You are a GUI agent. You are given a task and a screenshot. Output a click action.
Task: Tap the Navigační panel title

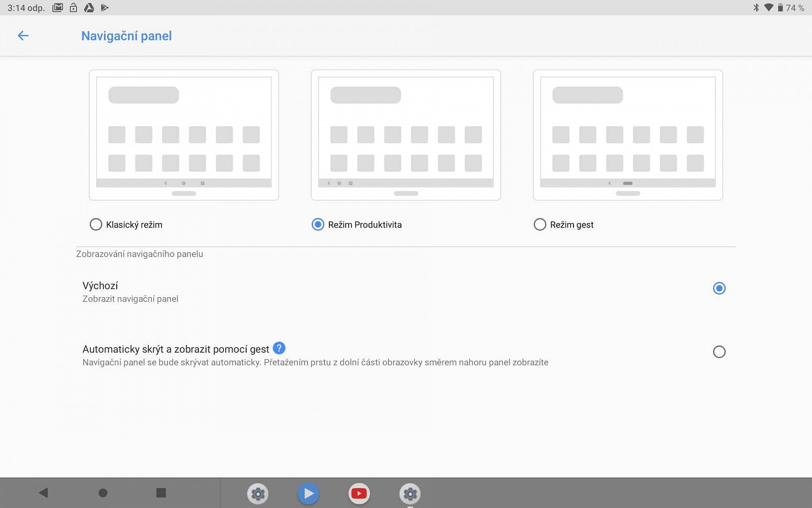(126, 36)
